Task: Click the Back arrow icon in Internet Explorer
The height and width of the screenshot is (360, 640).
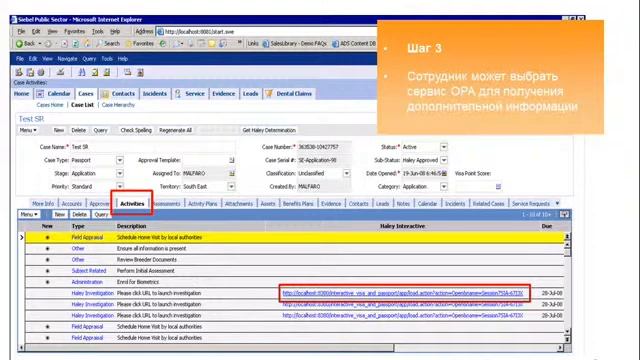Action: point(19,44)
